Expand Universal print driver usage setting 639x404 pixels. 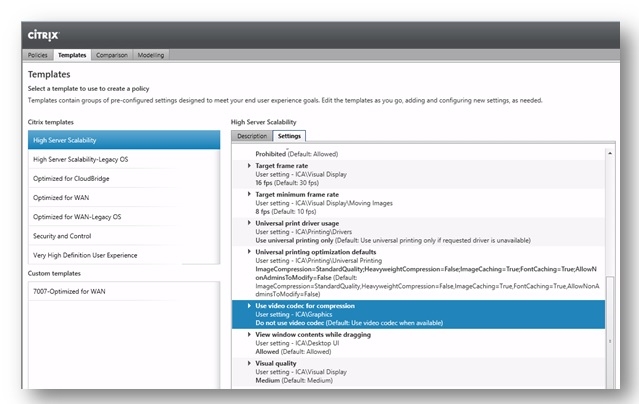point(249,223)
